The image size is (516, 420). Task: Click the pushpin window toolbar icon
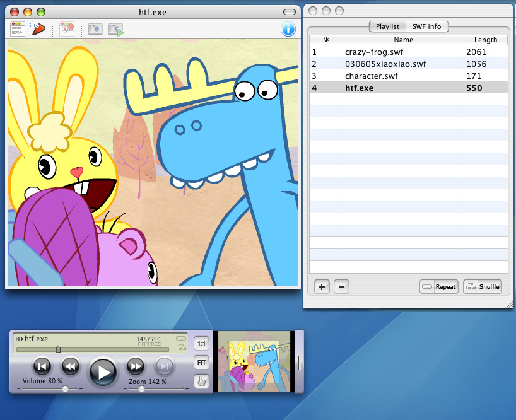pos(67,29)
